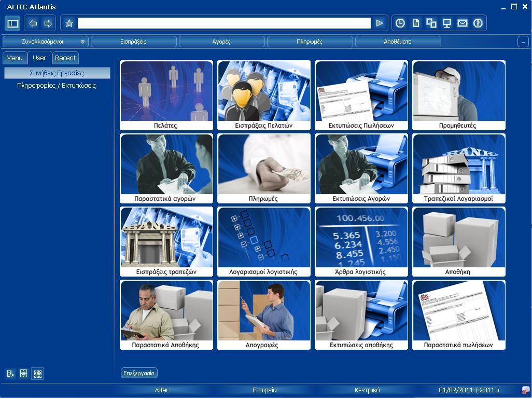Minimize the ALTEC Atlantis window
This screenshot has width=532, height=398.
(503, 7)
